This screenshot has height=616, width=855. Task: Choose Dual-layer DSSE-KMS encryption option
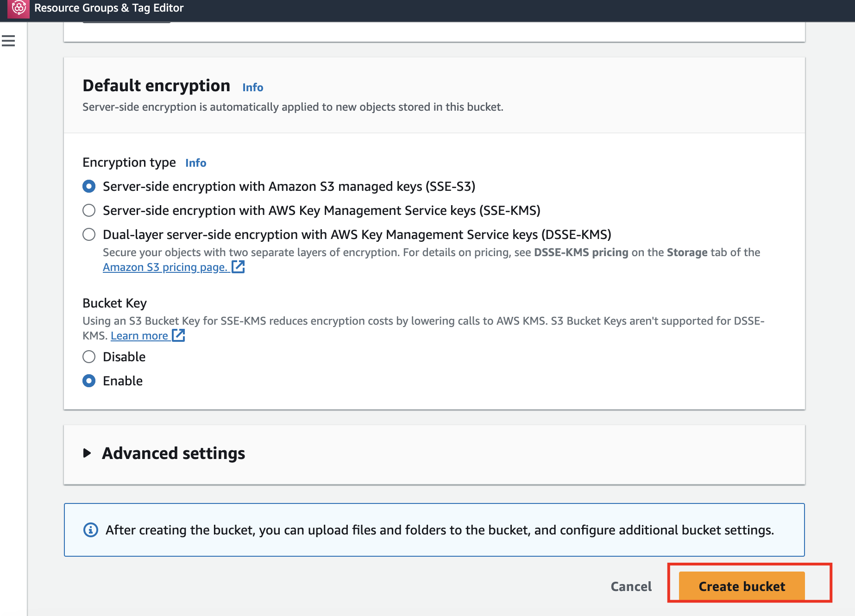(89, 234)
